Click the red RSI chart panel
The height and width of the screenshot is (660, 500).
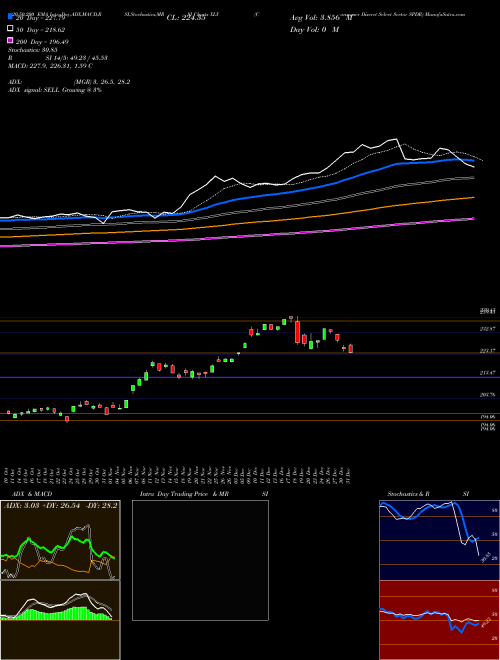tap(439, 620)
